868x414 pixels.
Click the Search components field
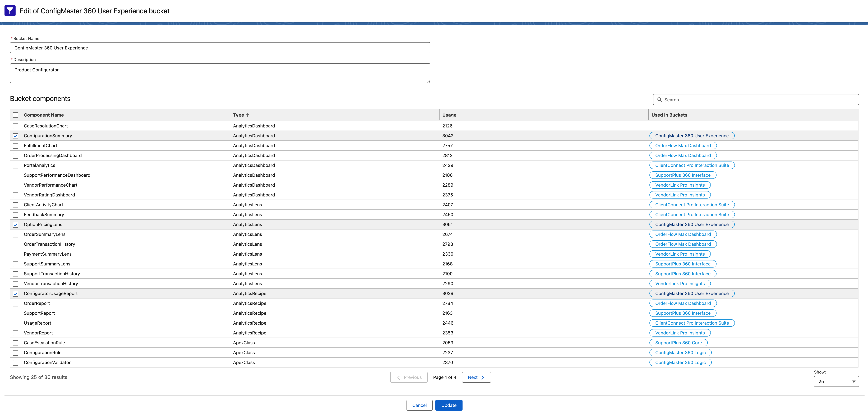[756, 100]
